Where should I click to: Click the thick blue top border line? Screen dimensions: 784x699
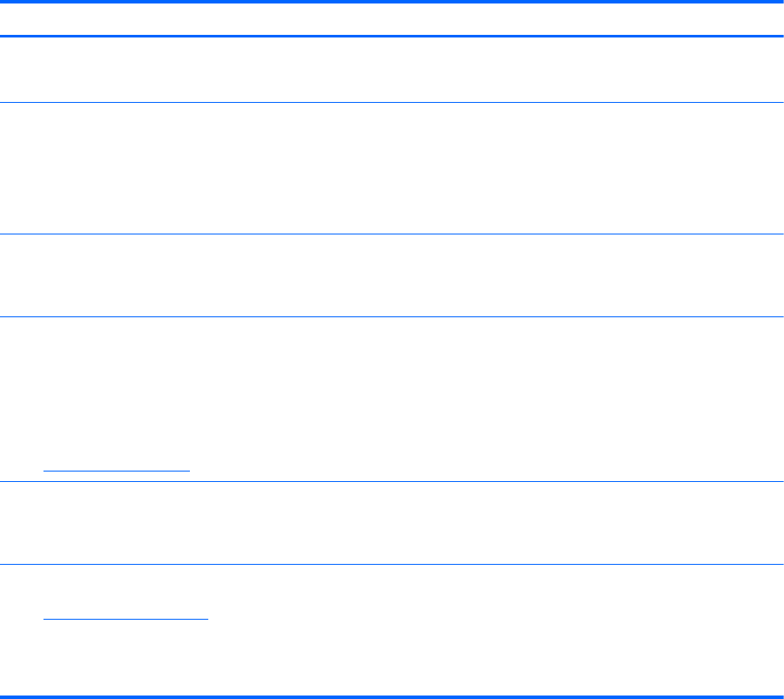tap(392, 3)
